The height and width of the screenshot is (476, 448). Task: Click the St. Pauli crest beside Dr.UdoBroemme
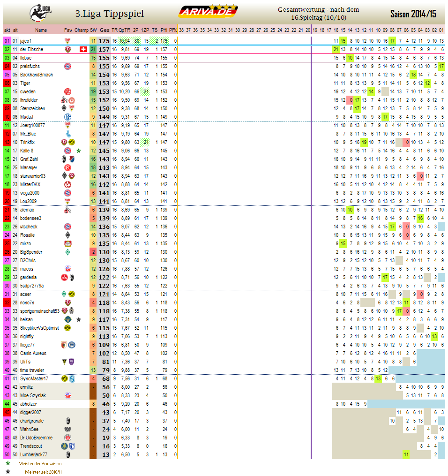[x=67, y=438]
